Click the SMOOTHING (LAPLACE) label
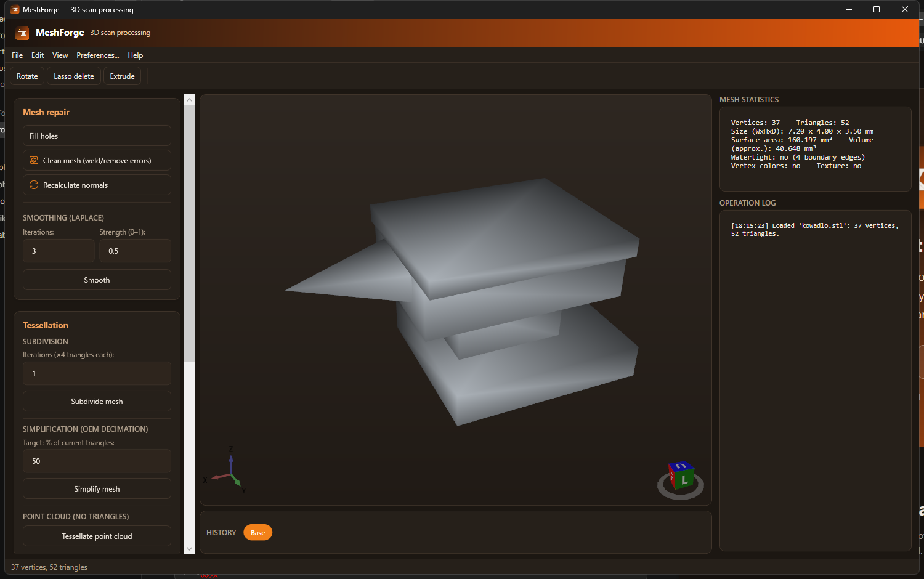 (x=63, y=218)
